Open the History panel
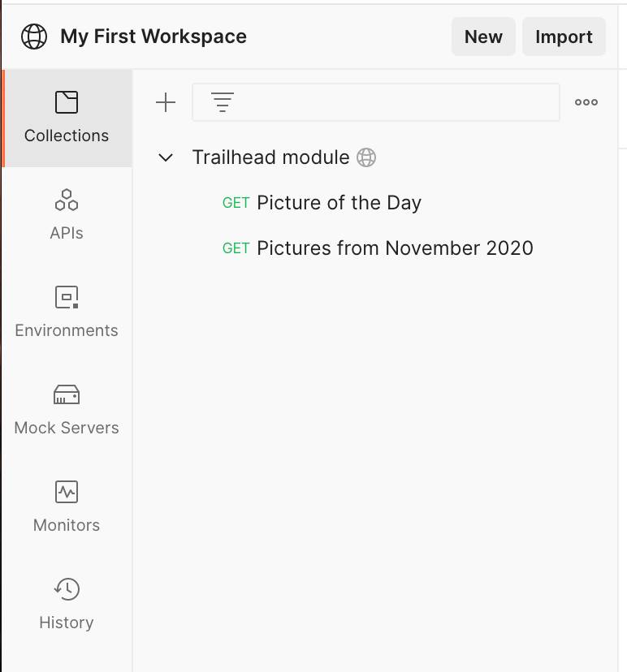The image size is (627, 672). pos(66,605)
